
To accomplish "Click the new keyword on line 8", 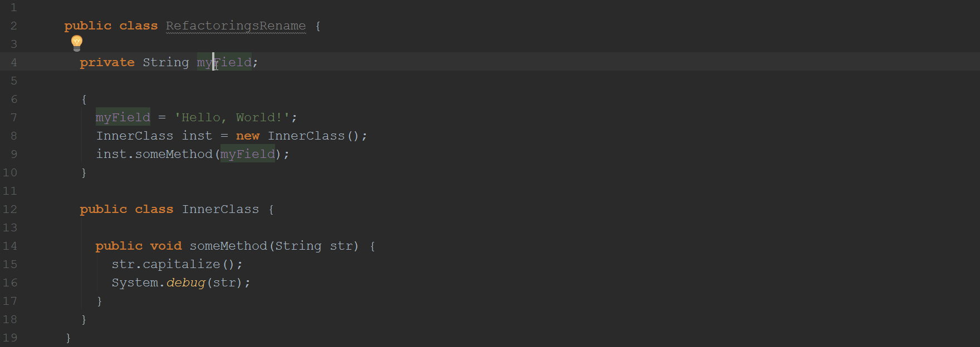I will 248,136.
